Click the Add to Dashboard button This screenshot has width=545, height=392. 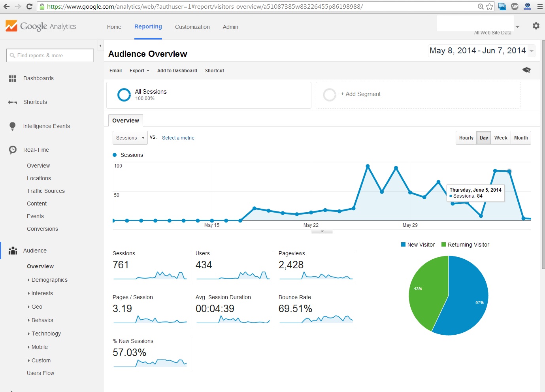point(177,71)
